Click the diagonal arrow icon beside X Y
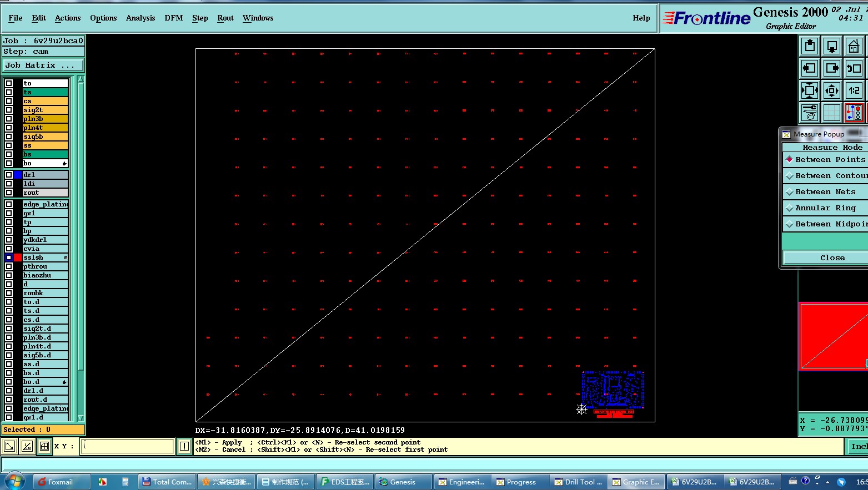Viewport: 868px width, 490px height. [x=9, y=446]
